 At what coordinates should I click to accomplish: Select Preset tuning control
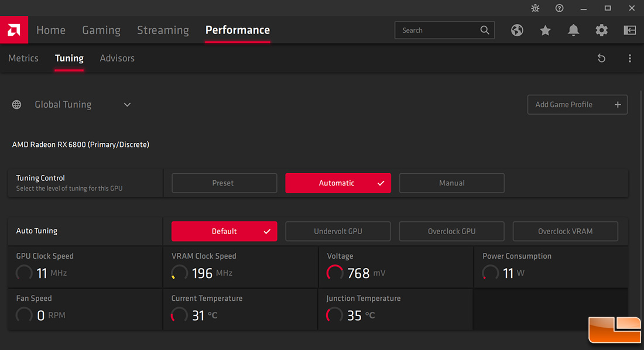click(x=224, y=183)
